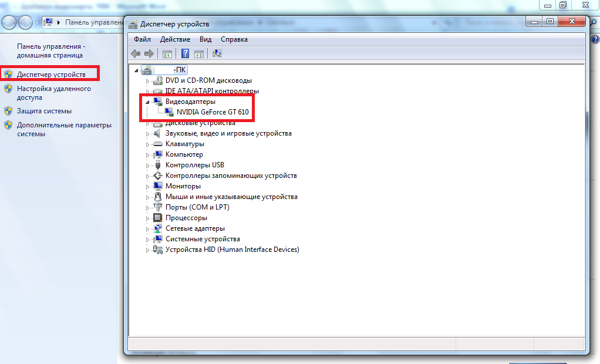Expand Системные устройства category
Viewport: 600px width, 364px height.
tap(147, 240)
